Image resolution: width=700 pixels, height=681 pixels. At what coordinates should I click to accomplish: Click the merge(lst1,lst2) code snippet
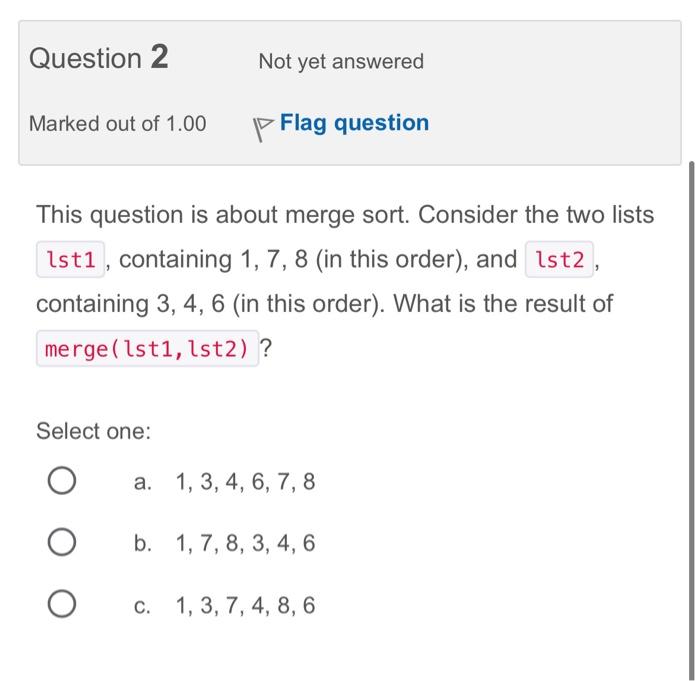pos(147,349)
